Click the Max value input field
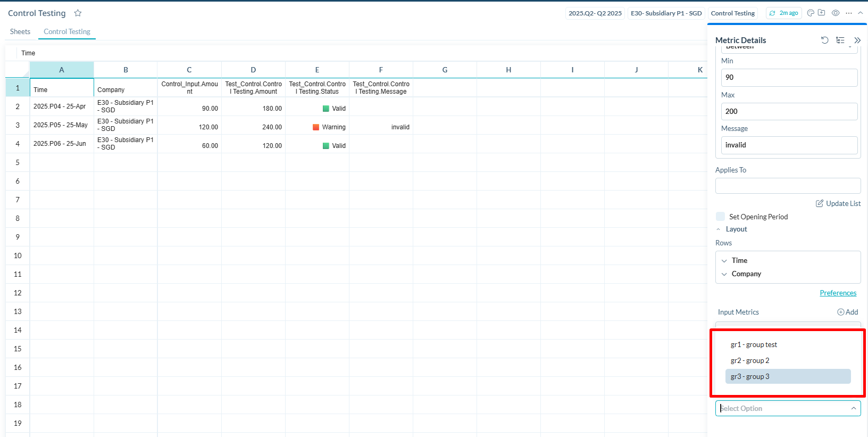Screen dimensions: 868x437 [x=789, y=112]
